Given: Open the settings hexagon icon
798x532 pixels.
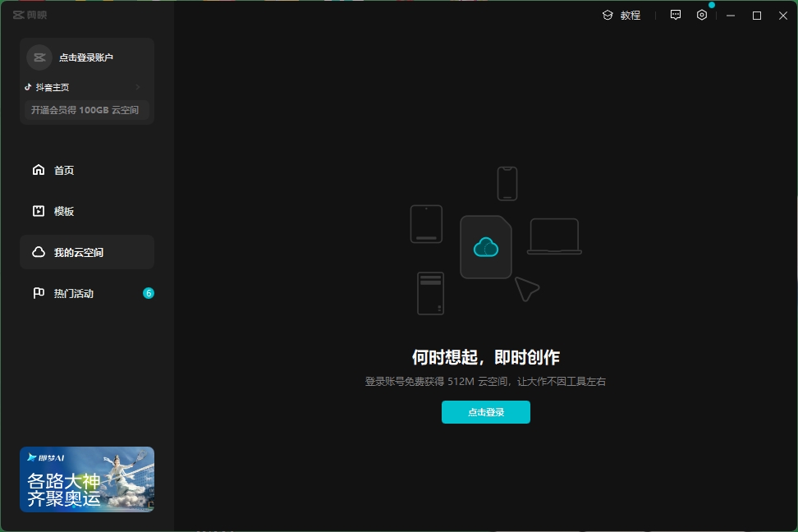Looking at the screenshot, I should click(x=702, y=16).
